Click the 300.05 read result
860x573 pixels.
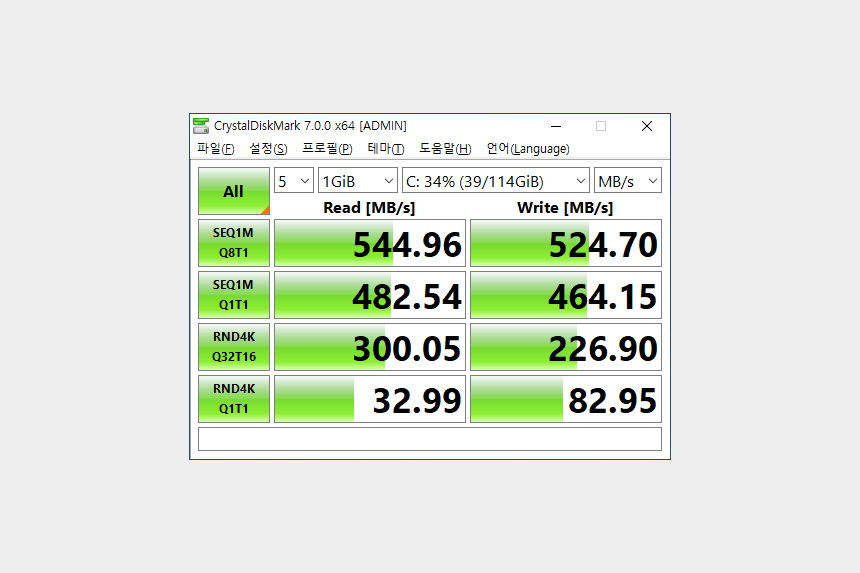[x=370, y=347]
